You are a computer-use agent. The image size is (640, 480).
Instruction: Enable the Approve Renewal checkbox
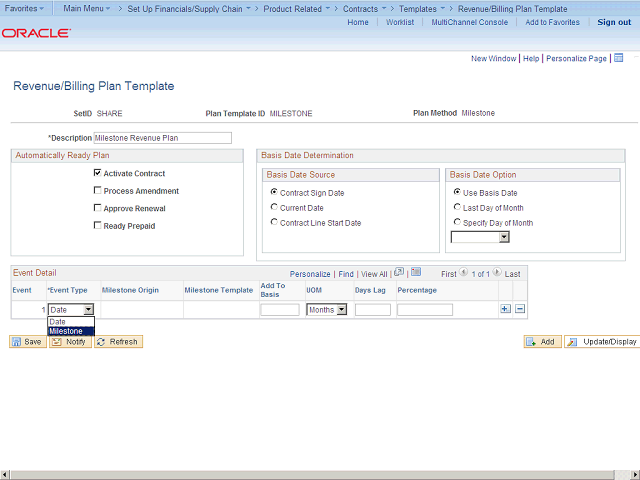tap(97, 208)
